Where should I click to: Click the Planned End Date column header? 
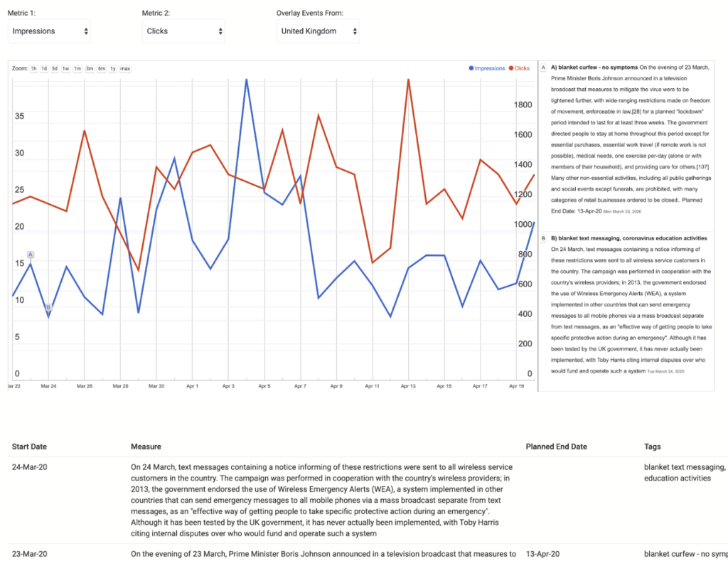(x=556, y=447)
